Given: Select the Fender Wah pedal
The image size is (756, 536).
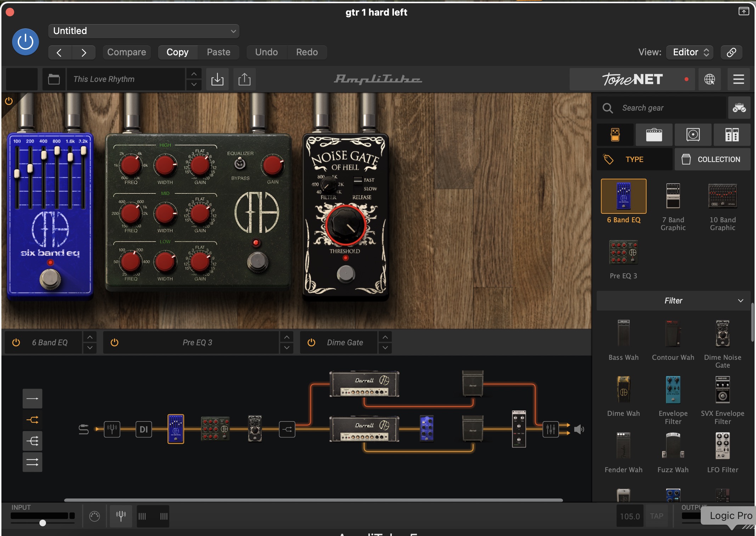Looking at the screenshot, I should click(624, 446).
